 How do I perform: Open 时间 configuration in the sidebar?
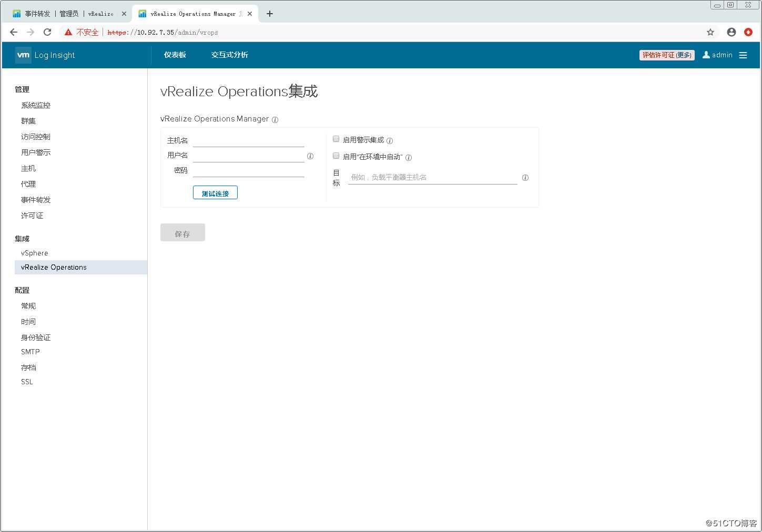28,322
